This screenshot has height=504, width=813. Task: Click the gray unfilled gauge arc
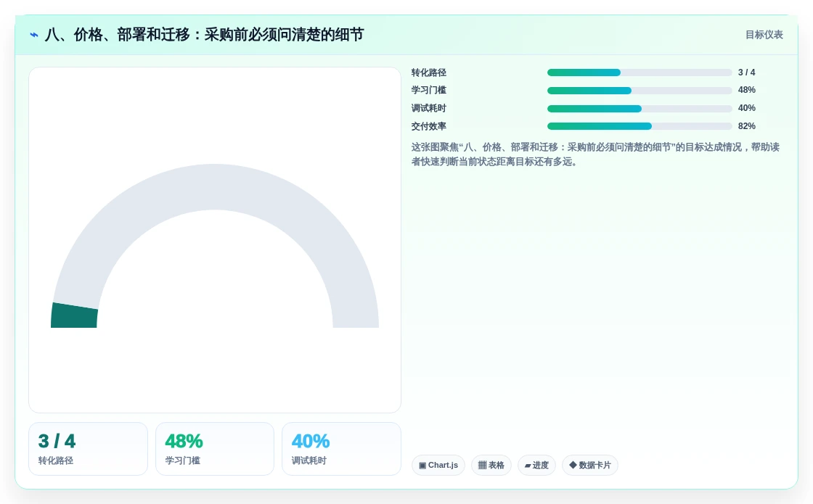pos(215,187)
